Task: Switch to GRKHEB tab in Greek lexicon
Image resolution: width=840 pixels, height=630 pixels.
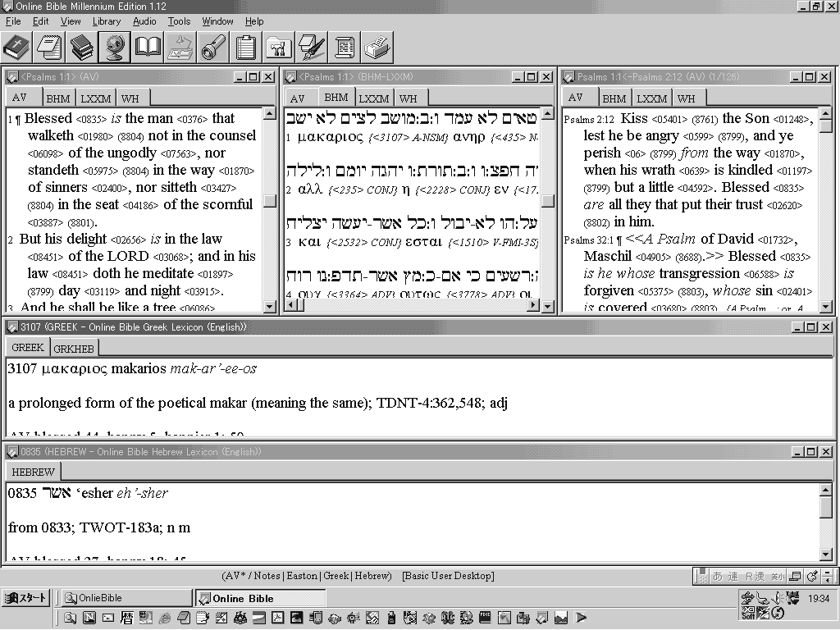Action: [74, 349]
